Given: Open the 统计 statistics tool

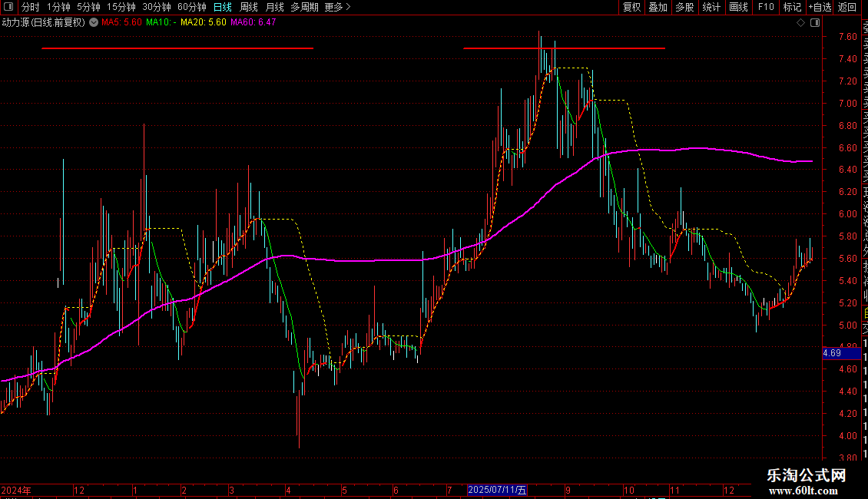Looking at the screenshot, I should click(x=711, y=7).
